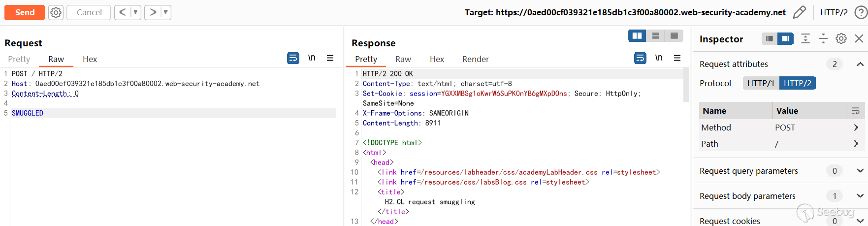Click the SMUGGLED request body line
The height and width of the screenshot is (226, 868).
tap(28, 113)
